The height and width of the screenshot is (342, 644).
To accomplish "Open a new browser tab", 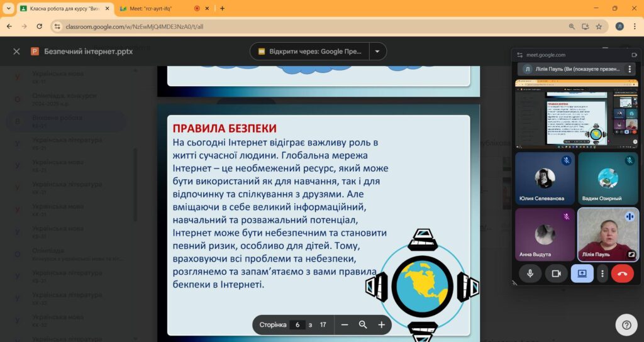I will coord(222,8).
